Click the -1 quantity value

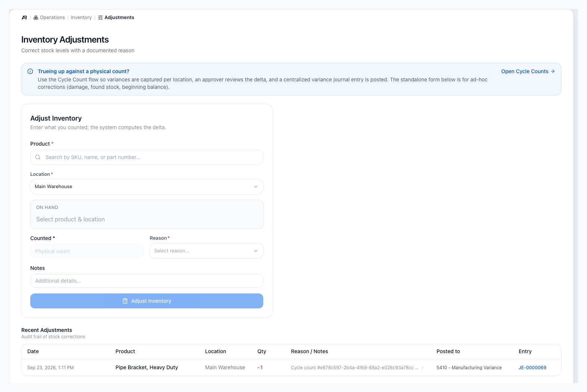click(260, 367)
